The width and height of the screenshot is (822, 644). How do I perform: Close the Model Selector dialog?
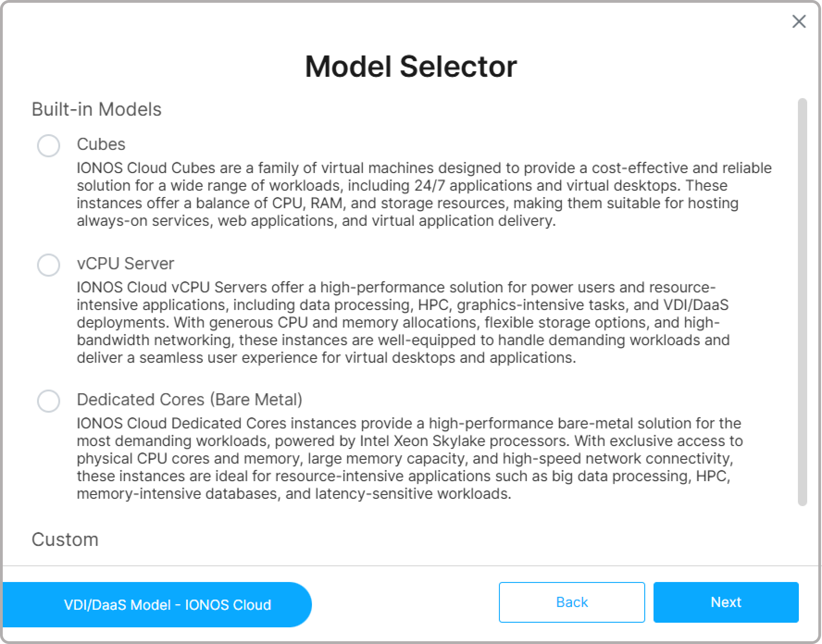tap(799, 21)
